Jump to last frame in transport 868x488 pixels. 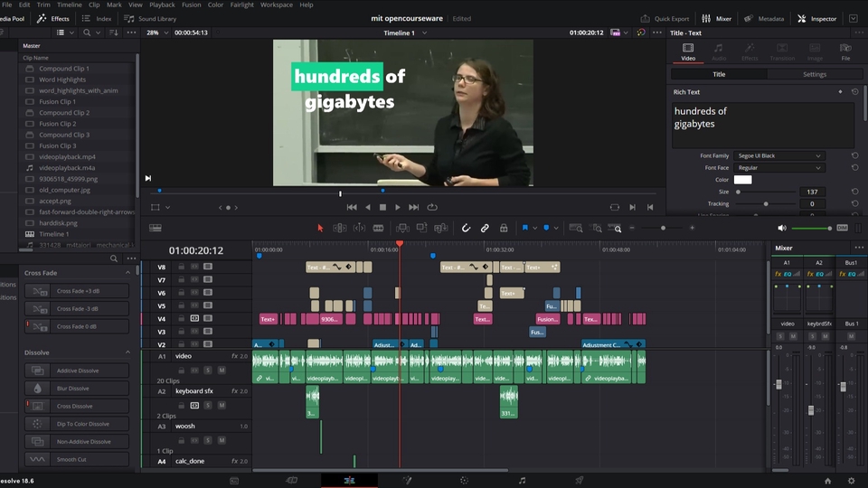[x=413, y=207]
